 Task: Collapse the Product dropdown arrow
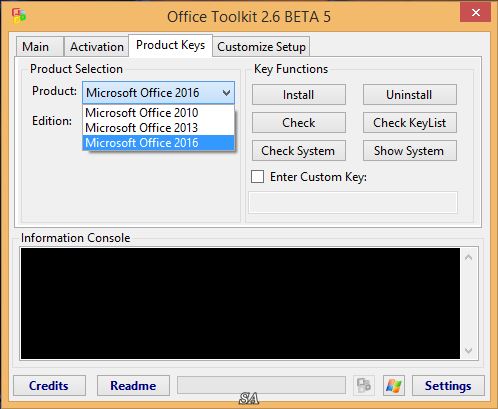[x=227, y=93]
